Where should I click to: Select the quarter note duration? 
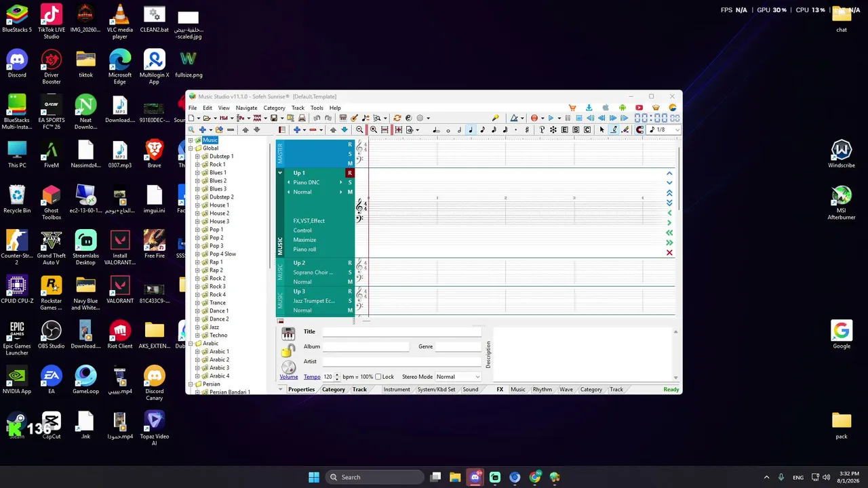pos(471,129)
